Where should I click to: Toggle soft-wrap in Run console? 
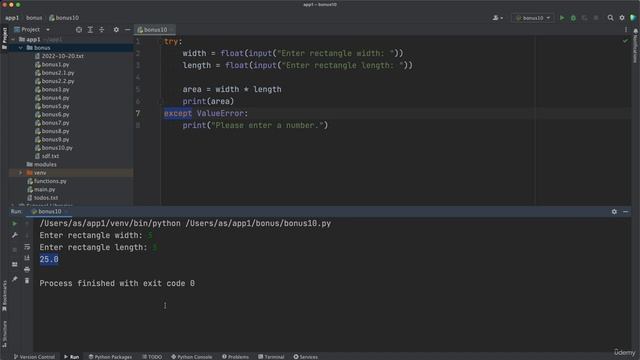(27, 247)
